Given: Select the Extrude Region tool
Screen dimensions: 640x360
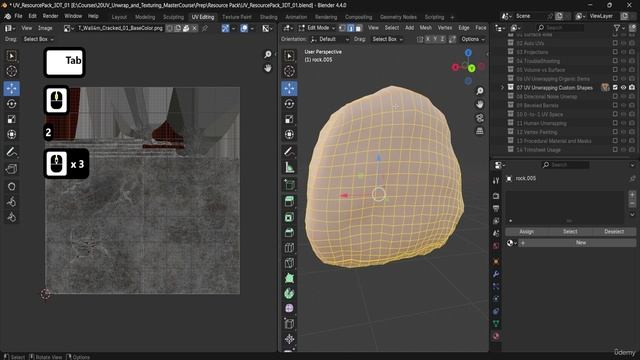Looking at the screenshot, I should [289, 201].
